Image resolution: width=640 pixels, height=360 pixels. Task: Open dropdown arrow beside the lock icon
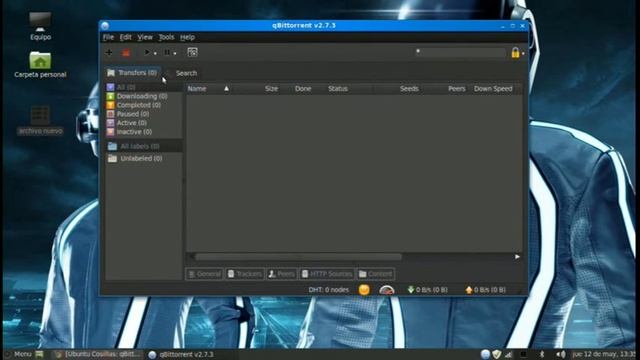523,53
